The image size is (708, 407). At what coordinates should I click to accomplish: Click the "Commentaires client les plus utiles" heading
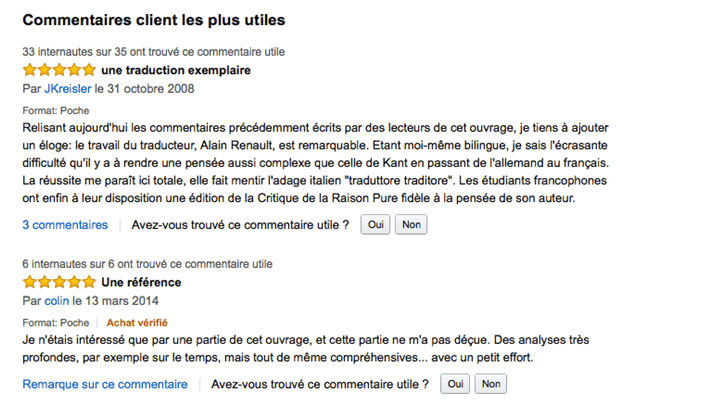153,20
